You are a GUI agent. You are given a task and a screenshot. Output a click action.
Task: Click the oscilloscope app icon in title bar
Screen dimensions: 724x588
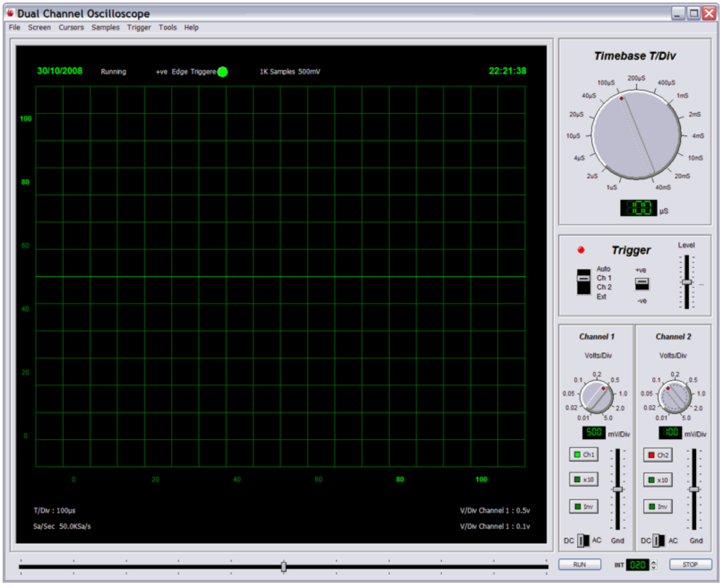coord(10,13)
